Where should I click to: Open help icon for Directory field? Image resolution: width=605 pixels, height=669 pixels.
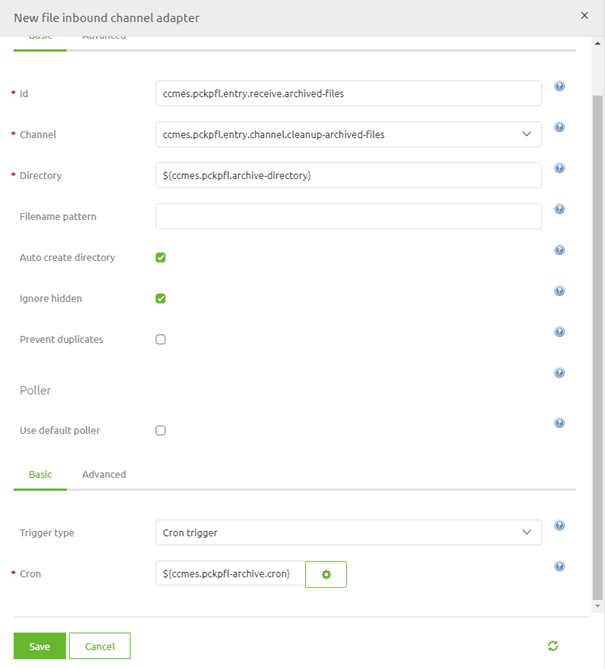coord(559,168)
